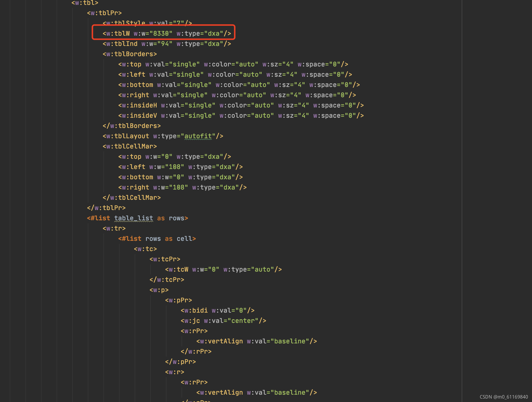Click the w:insideH border line

(x=241, y=105)
